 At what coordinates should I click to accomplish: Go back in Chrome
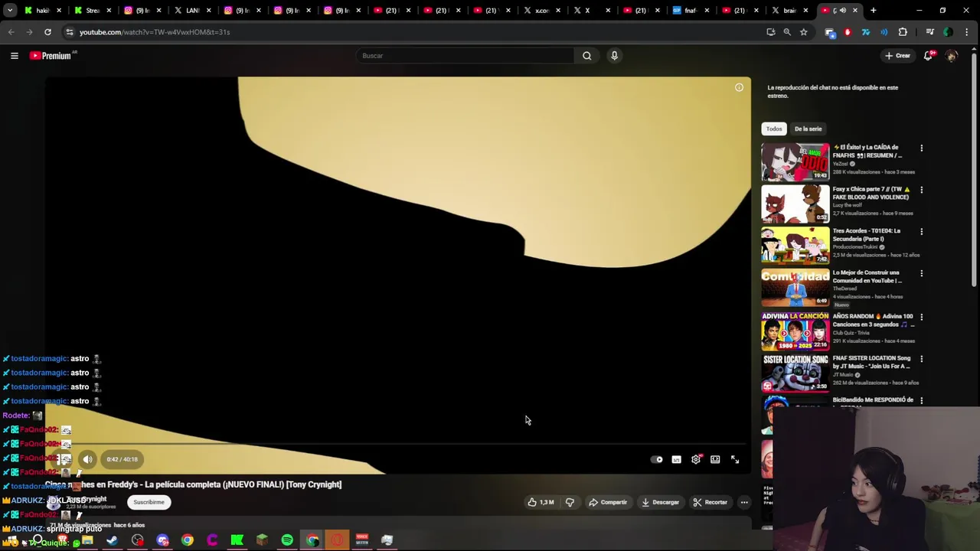click(x=11, y=32)
